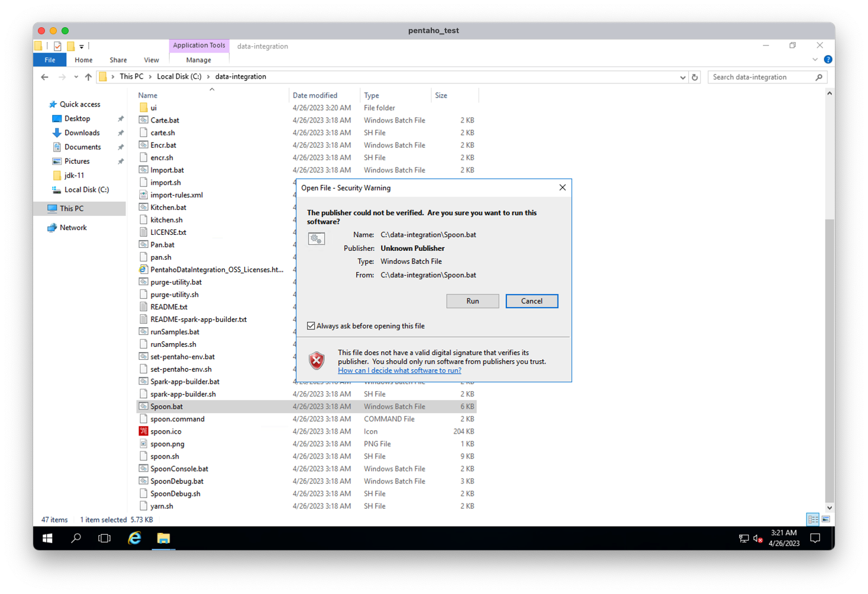The width and height of the screenshot is (868, 594).
Task: Expand the chevron after Local Disk (C:) breadcrumb
Action: pyautogui.click(x=208, y=77)
